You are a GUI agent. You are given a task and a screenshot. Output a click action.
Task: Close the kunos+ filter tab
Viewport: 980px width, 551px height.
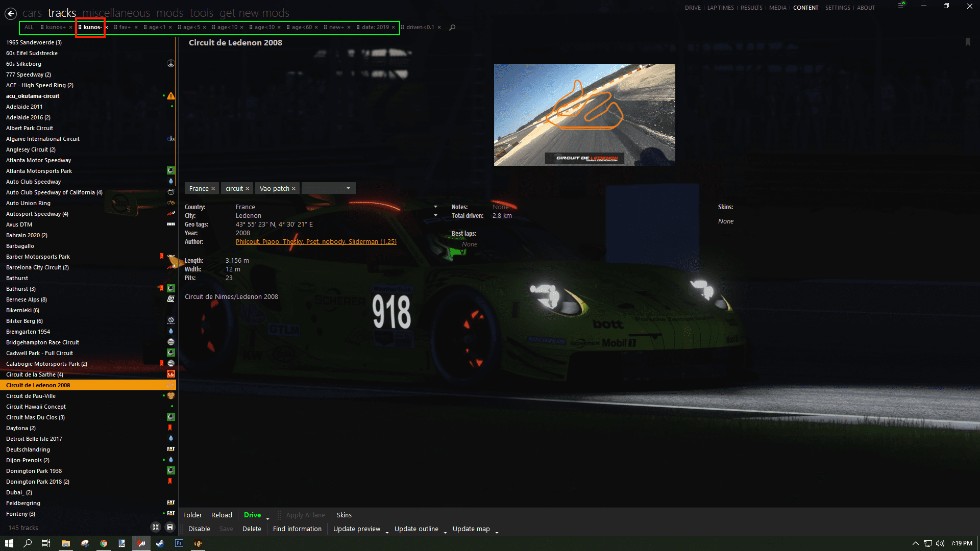[x=70, y=28]
